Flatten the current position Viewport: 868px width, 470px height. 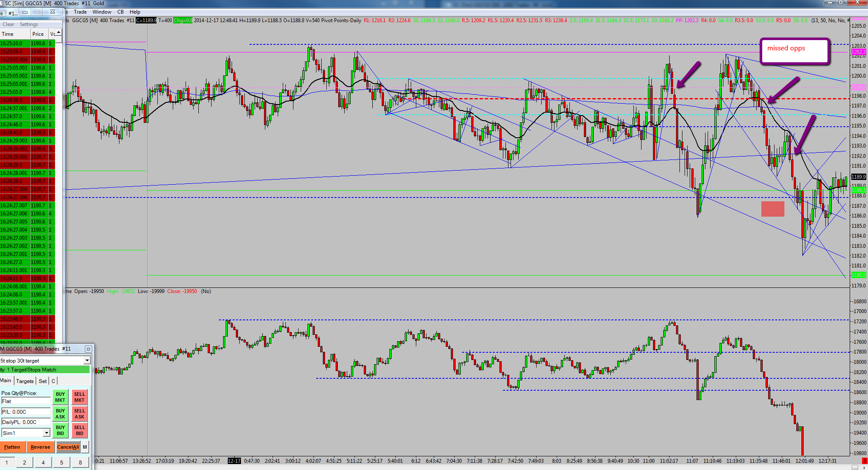point(12,447)
